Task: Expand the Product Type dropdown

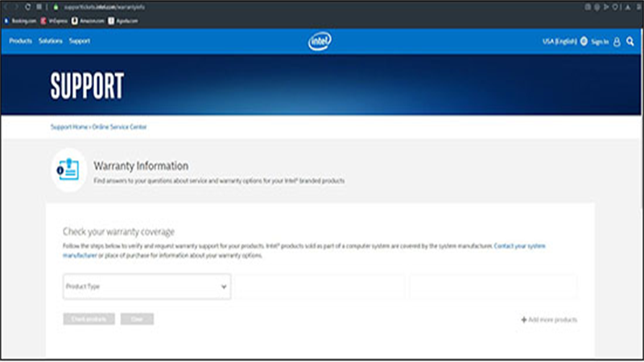Action: pos(147,286)
